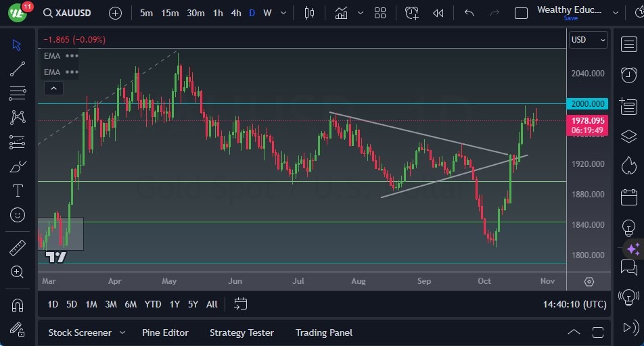Viewport: 644px width, 346px height.
Task: Open the watchlist panel
Action: coord(629,44)
